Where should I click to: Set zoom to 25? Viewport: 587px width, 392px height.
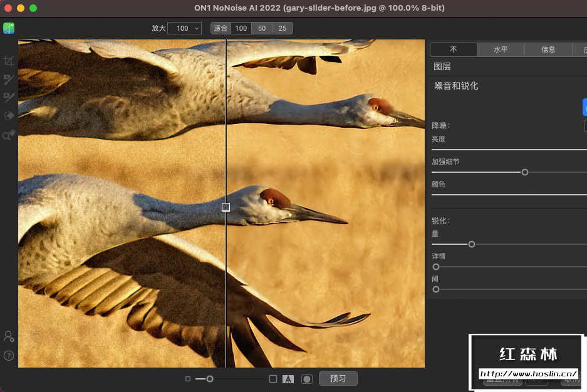(x=283, y=28)
